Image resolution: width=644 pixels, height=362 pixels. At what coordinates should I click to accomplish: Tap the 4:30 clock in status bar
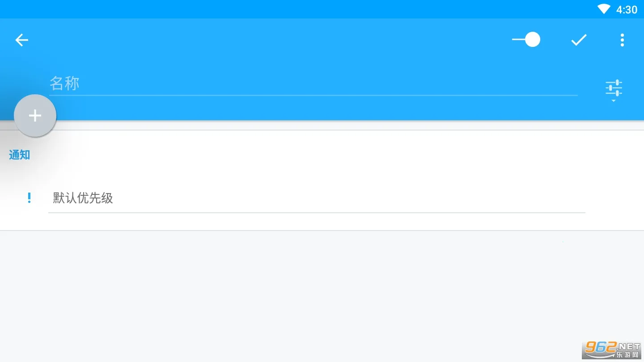[x=627, y=9]
